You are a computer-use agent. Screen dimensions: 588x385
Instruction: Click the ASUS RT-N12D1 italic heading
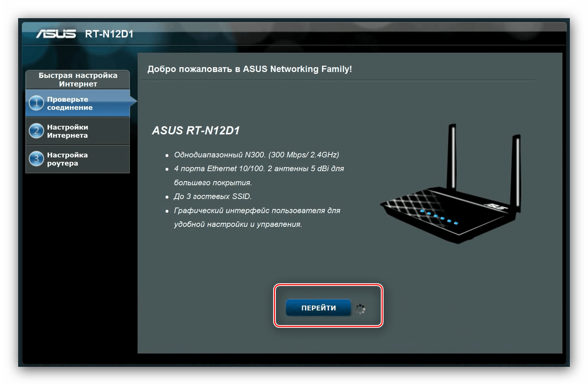tap(196, 130)
